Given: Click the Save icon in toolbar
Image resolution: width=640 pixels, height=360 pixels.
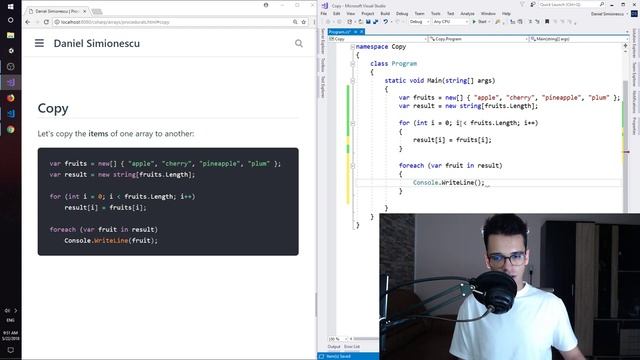Looking at the screenshot, I should (368, 22).
